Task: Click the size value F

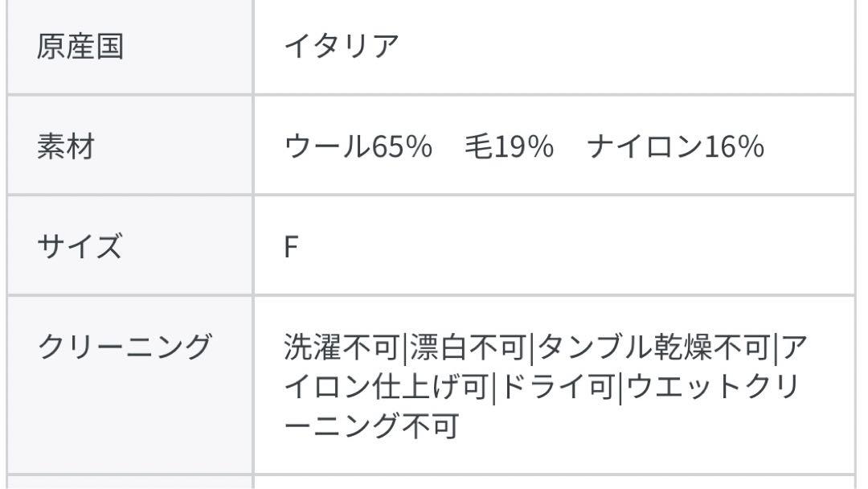Action: [x=291, y=247]
